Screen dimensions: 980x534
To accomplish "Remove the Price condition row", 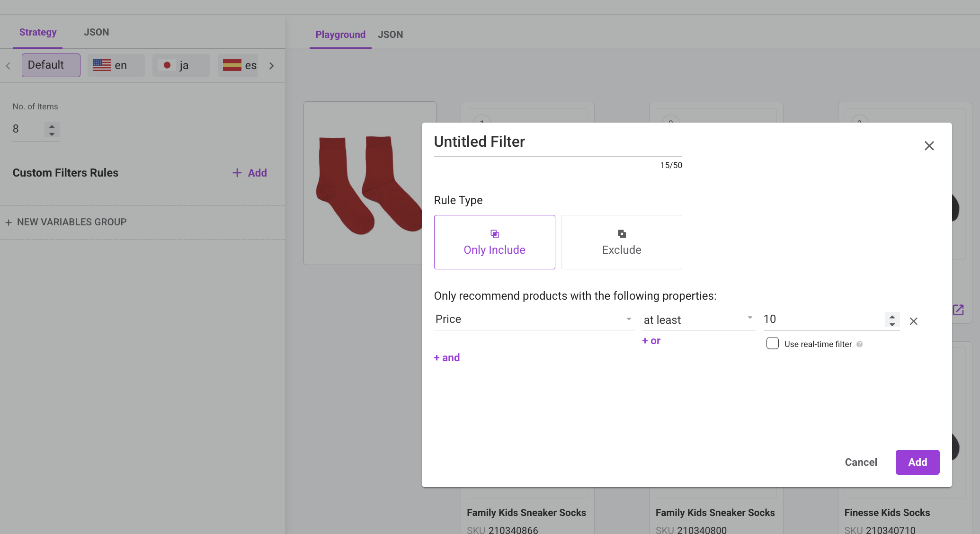I will coord(913,321).
